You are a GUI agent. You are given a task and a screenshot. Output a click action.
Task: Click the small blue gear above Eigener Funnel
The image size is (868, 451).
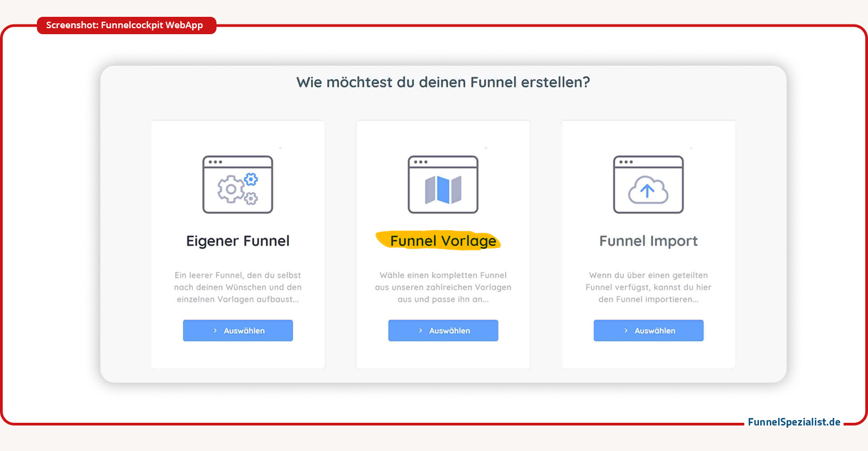pyautogui.click(x=251, y=179)
